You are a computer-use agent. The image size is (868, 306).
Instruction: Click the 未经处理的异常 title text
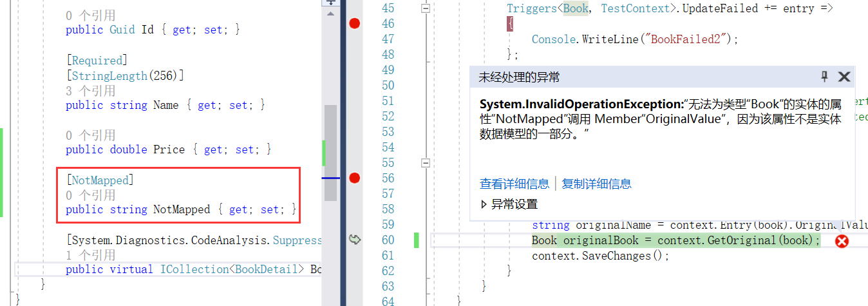(x=519, y=77)
